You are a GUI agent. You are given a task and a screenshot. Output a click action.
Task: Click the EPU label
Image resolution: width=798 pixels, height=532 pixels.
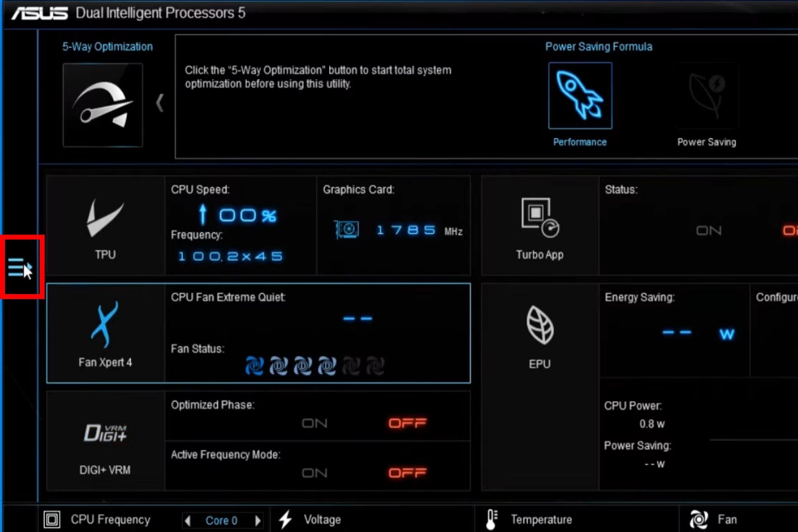click(540, 364)
